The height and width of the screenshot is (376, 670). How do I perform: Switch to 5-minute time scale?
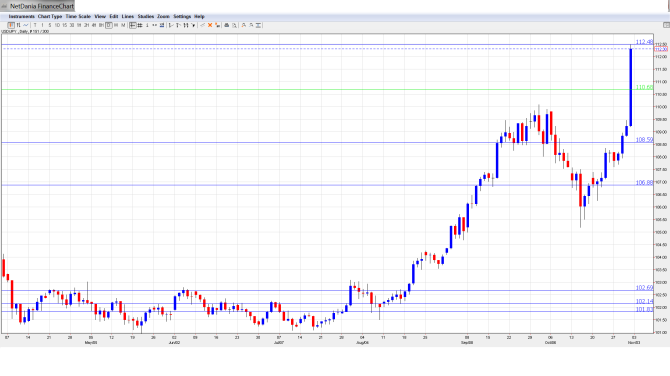click(x=50, y=25)
